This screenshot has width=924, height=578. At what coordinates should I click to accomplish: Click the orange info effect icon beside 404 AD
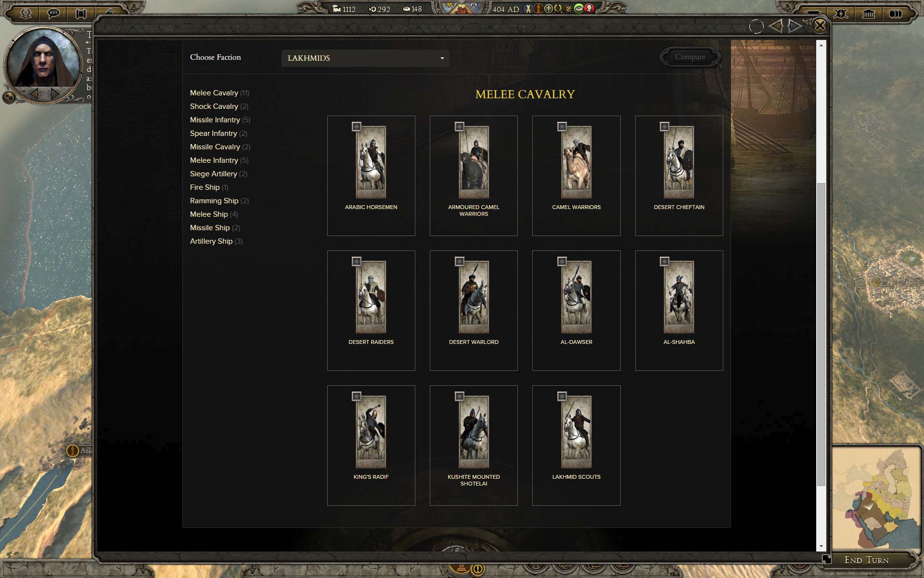(538, 9)
